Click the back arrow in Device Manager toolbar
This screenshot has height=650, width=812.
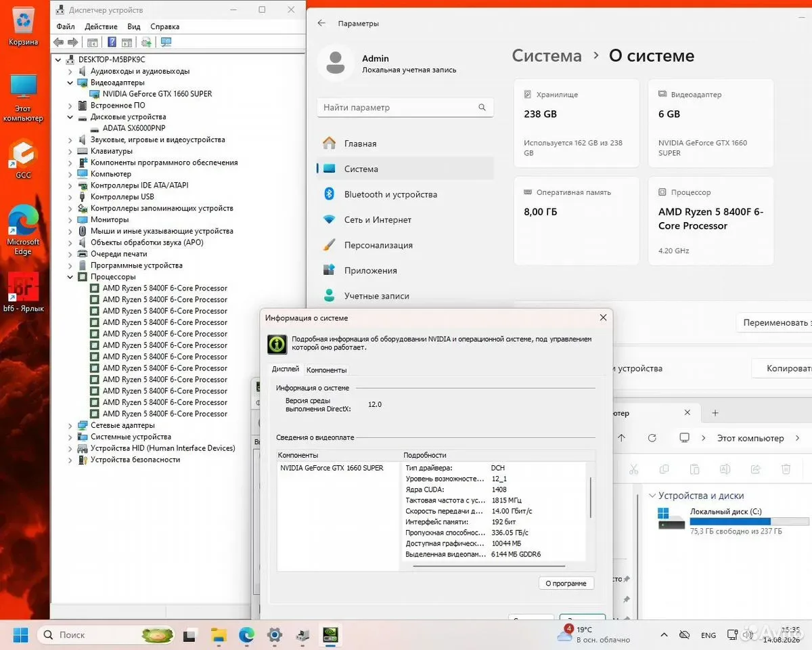59,42
